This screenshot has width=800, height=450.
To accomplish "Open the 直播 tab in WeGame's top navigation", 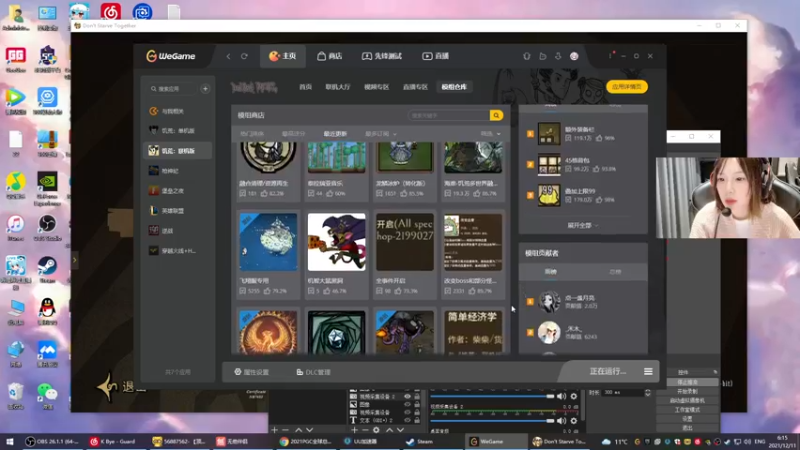I will click(x=435, y=56).
